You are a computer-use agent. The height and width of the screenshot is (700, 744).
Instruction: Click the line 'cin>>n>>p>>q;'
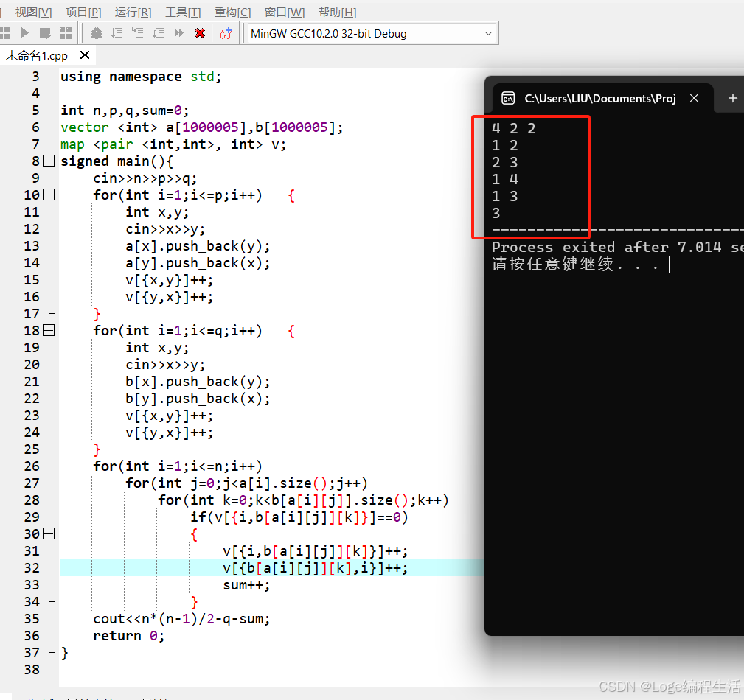tap(145, 178)
